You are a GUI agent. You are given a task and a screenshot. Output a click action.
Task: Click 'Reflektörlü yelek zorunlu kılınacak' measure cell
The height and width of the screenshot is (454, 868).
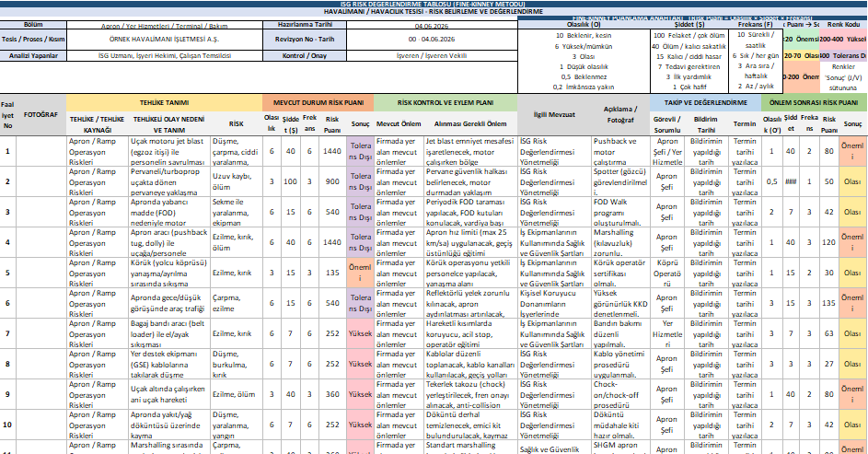[470, 303]
